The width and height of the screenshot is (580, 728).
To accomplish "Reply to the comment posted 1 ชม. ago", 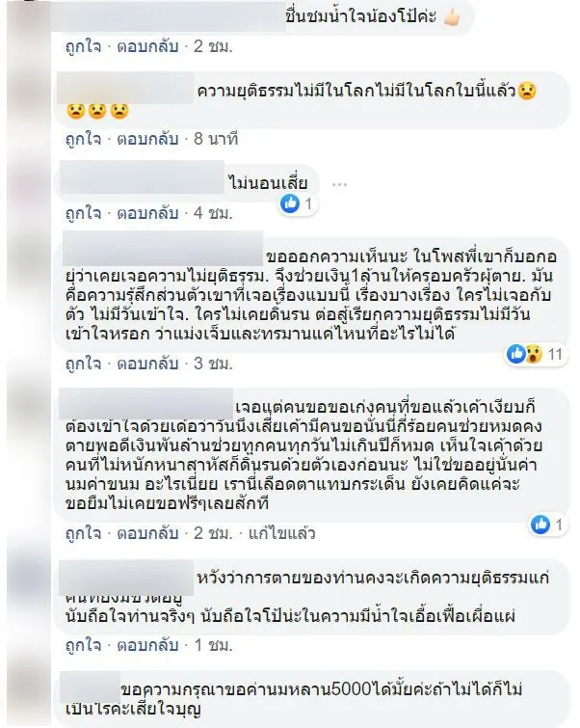I will pyautogui.click(x=147, y=645).
